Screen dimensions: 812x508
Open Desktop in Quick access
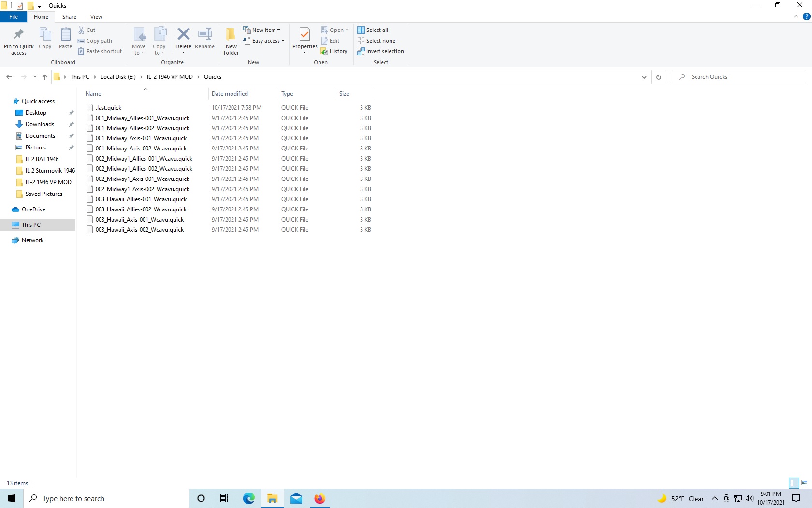point(36,113)
